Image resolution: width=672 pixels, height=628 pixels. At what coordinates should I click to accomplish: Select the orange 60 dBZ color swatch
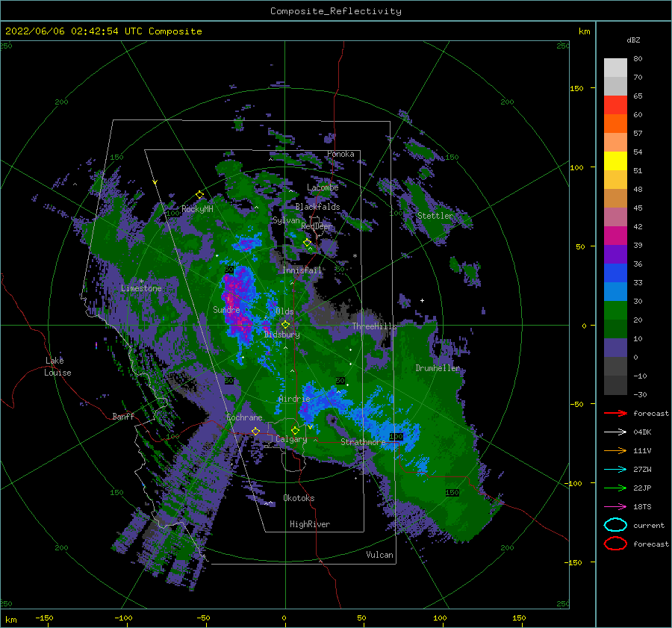click(615, 124)
